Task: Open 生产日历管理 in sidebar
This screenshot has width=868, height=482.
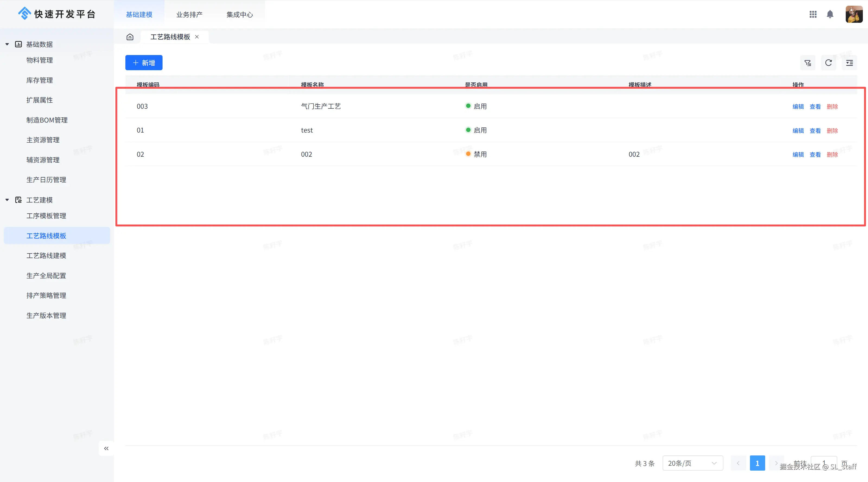Action: click(46, 180)
